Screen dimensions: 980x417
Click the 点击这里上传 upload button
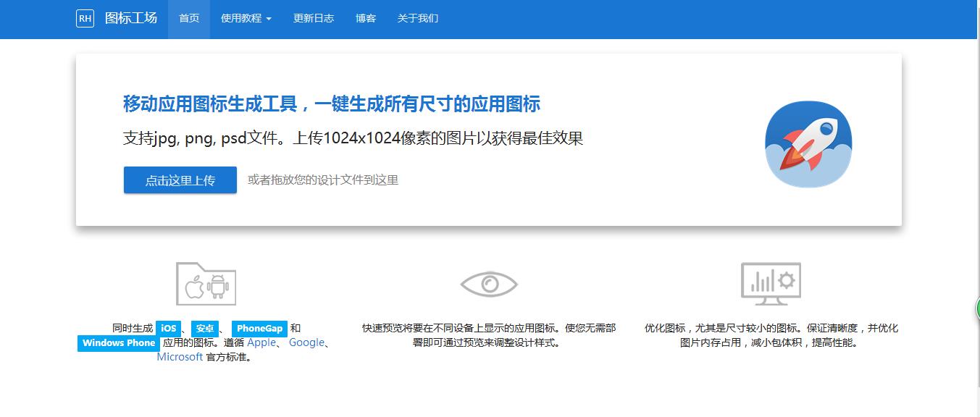click(180, 180)
